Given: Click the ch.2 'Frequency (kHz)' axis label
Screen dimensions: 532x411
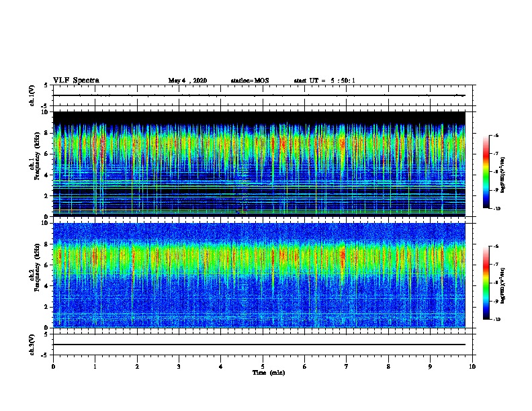Looking at the screenshot, I should (37, 267).
